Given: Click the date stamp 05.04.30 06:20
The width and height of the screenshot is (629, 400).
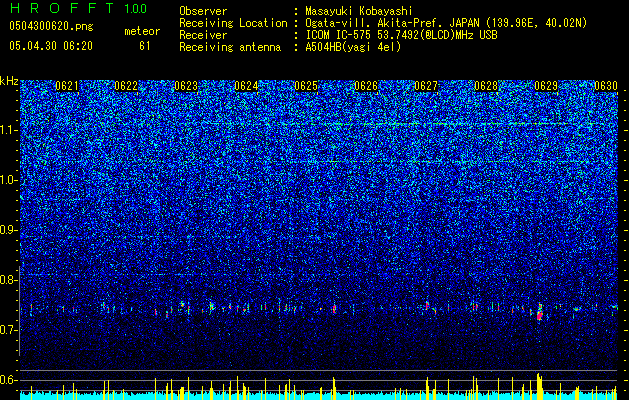Looking at the screenshot, I should 51,46.
